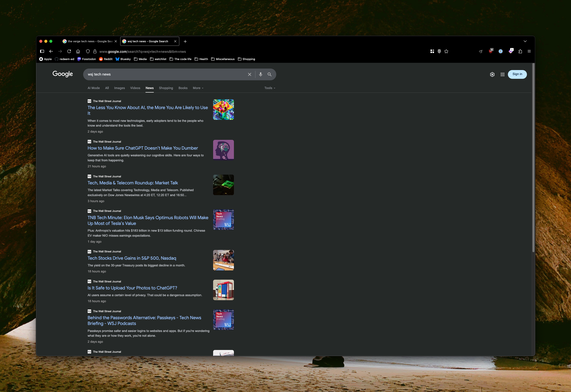Reload the current page

[x=69, y=51]
